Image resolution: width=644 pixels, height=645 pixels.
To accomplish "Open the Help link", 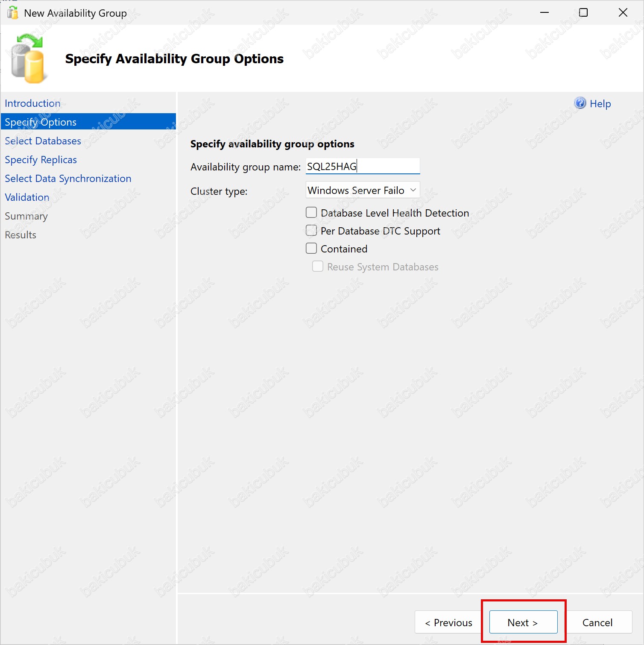I will click(600, 104).
